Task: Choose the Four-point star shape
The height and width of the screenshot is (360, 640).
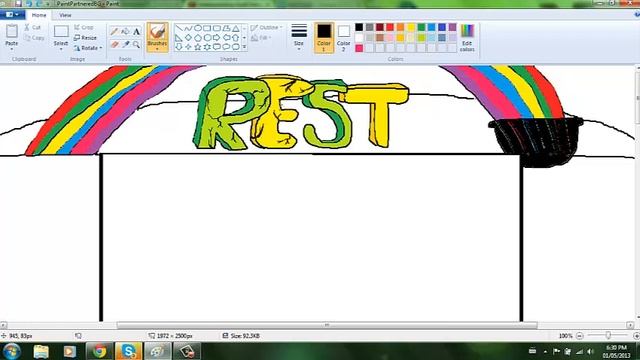Action: point(188,47)
